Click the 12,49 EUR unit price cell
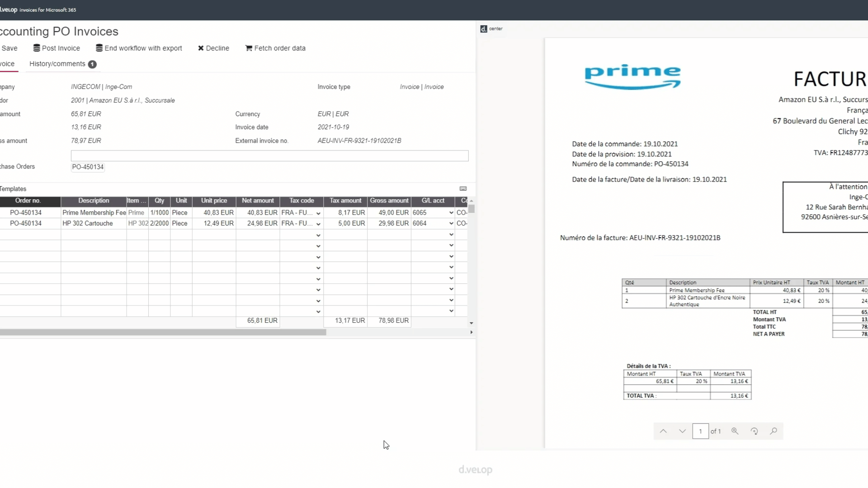The image size is (868, 488). (x=214, y=223)
